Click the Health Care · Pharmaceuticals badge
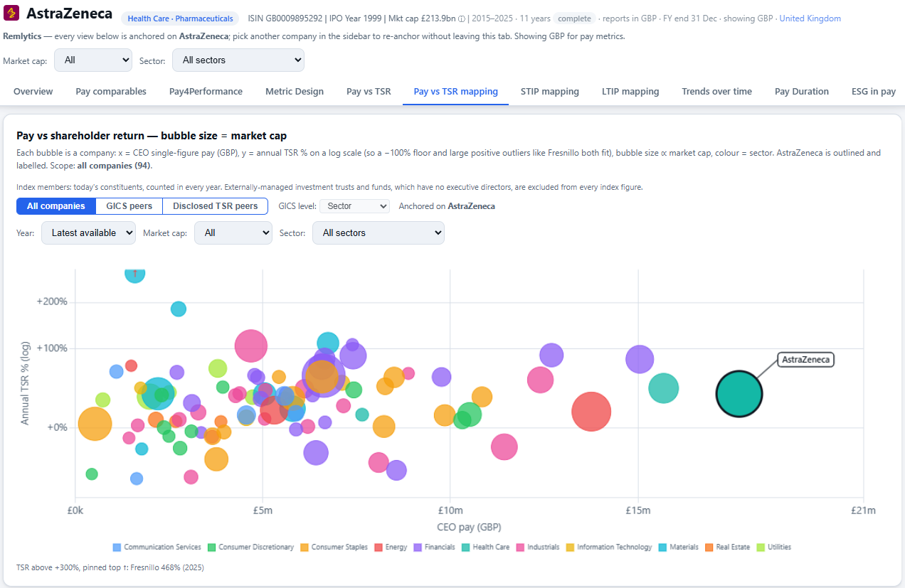Screen dimensions: 905x588 coord(181,19)
